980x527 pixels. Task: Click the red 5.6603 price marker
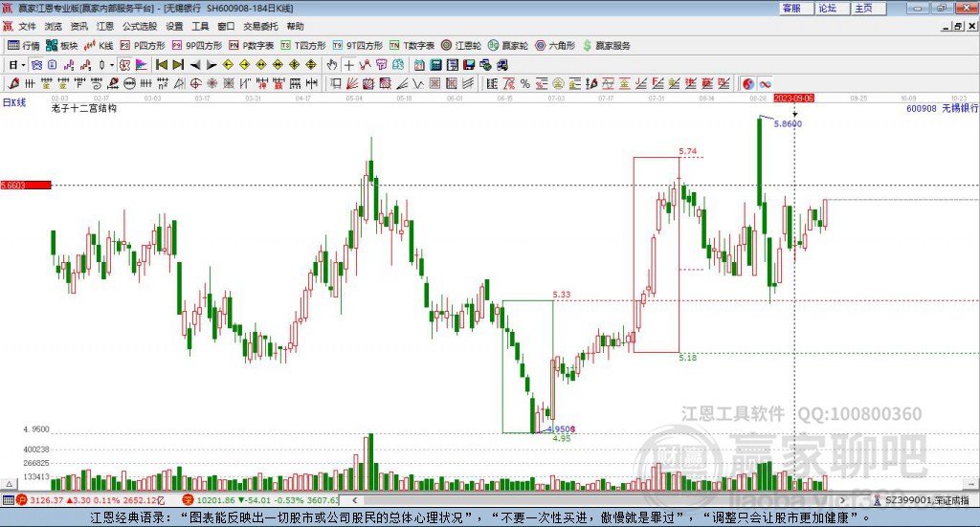pyautogui.click(x=26, y=185)
